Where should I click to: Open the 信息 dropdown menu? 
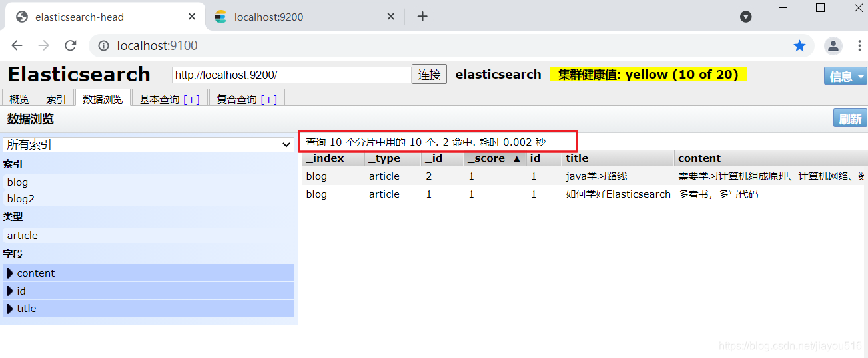coord(845,76)
